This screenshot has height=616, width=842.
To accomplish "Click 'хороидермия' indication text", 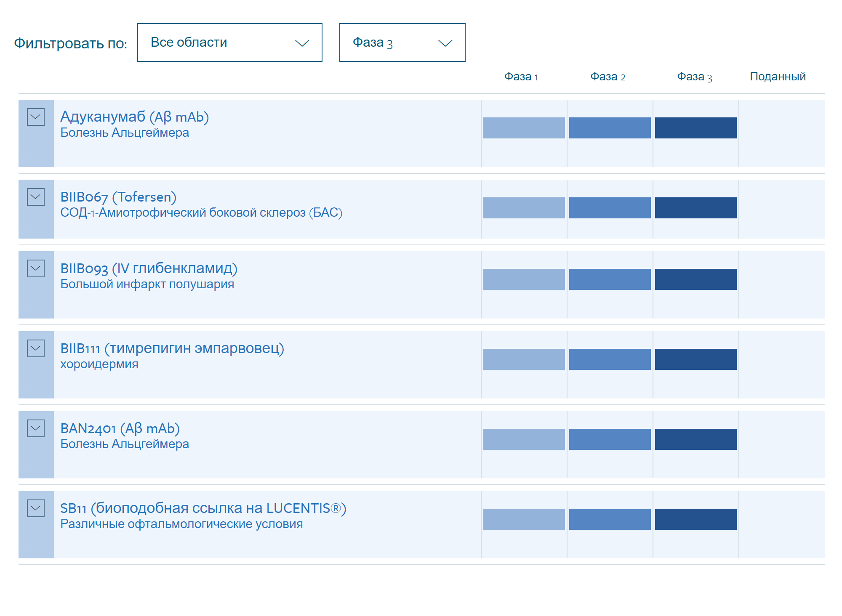I will (99, 364).
